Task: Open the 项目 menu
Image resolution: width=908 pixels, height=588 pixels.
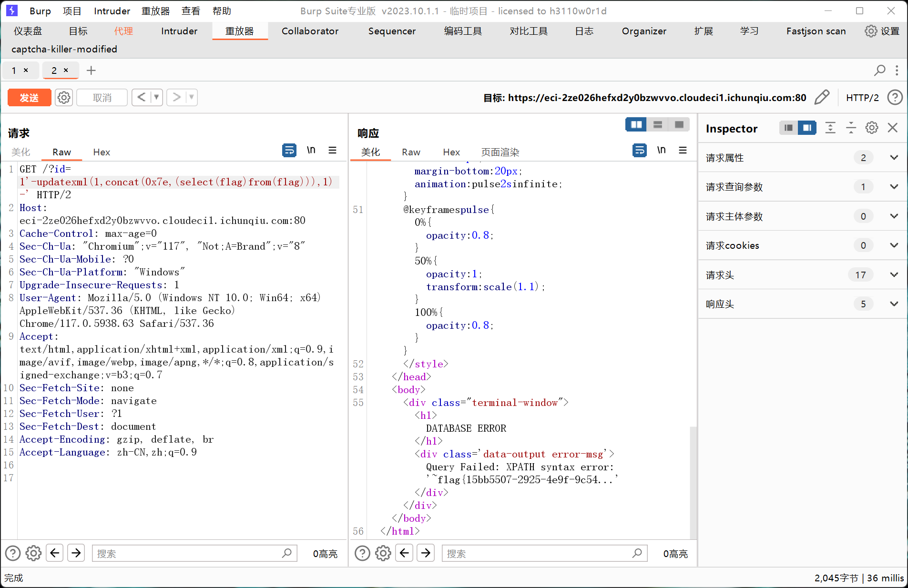Action: 72,11
